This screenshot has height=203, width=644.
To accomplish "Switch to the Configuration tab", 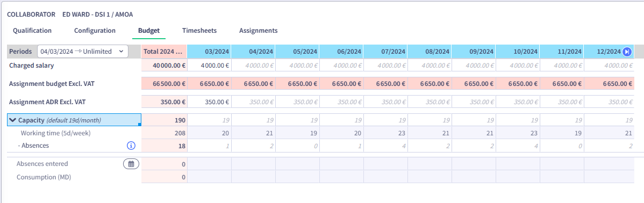I will pyautogui.click(x=95, y=31).
